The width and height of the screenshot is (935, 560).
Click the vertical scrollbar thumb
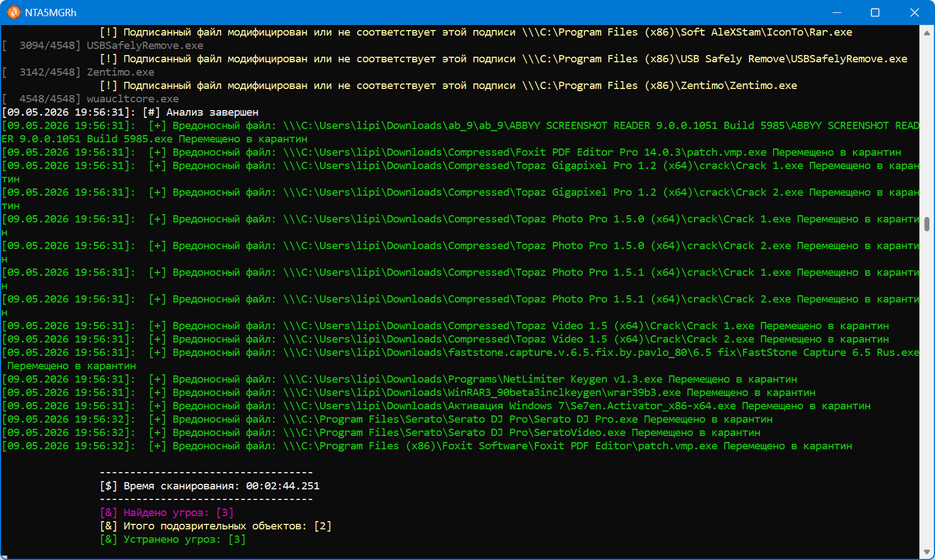click(927, 224)
